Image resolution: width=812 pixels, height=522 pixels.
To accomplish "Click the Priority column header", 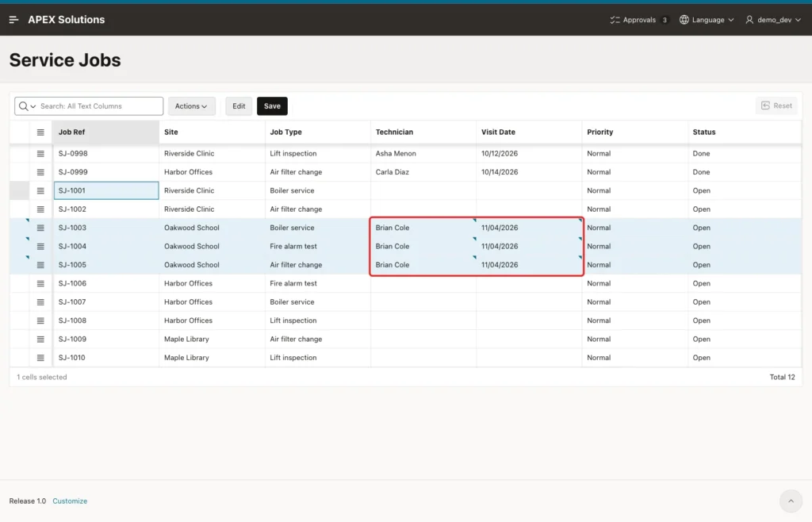I will 635,132.
